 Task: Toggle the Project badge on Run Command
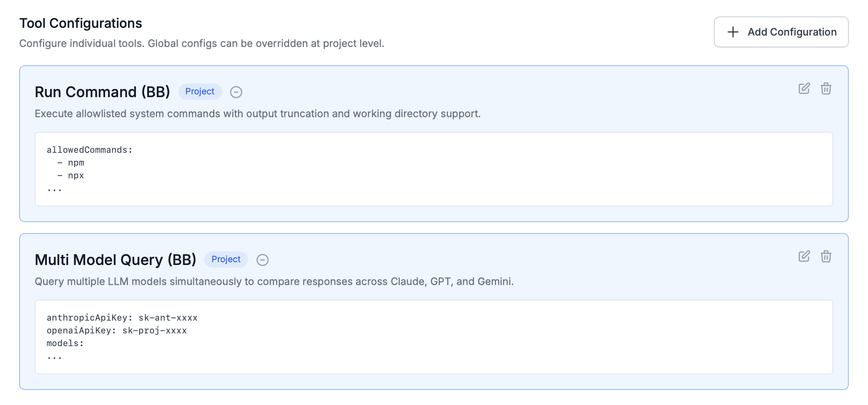pyautogui.click(x=200, y=91)
